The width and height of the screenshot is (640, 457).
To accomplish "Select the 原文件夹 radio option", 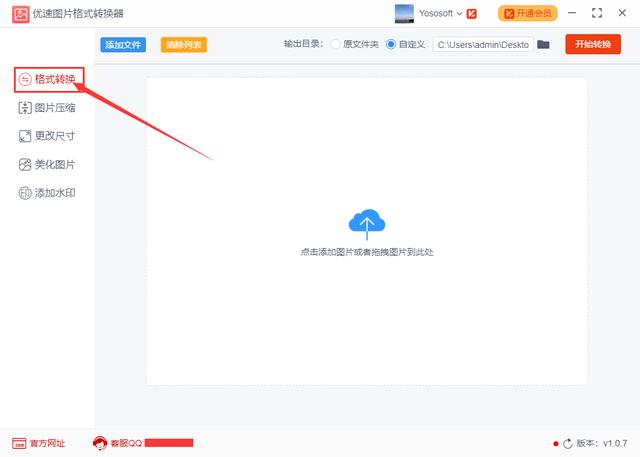I will pos(335,45).
